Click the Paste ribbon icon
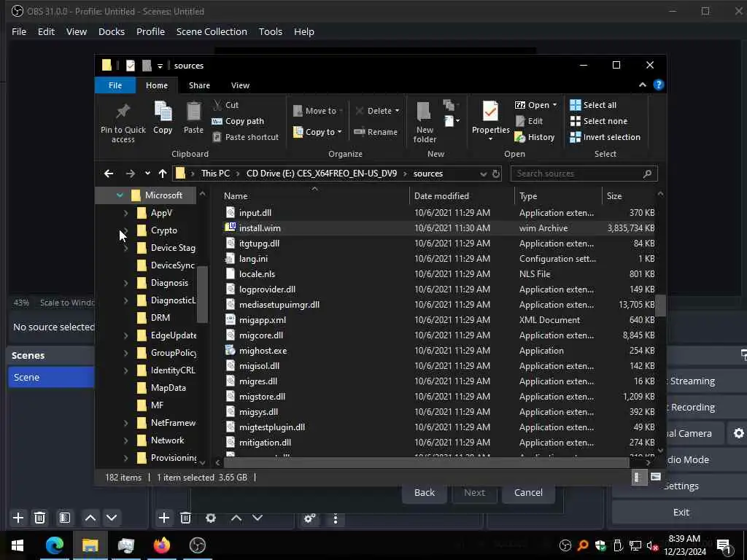 (x=193, y=112)
